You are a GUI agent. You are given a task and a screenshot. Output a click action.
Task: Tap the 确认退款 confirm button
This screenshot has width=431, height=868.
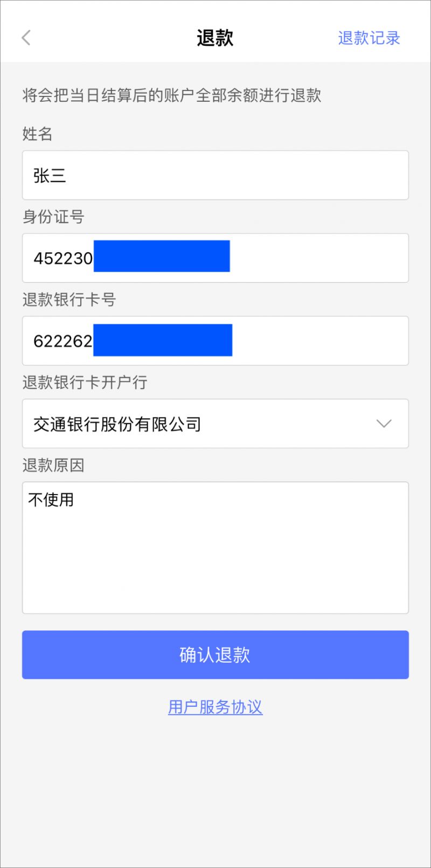(215, 655)
